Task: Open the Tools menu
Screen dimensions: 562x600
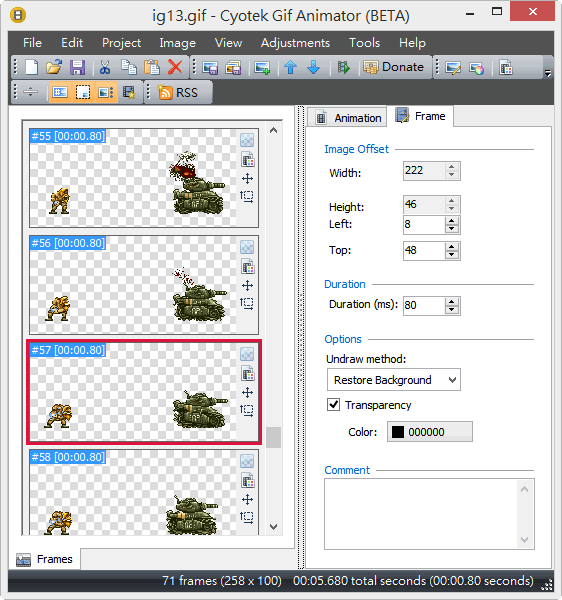Action: click(x=364, y=43)
